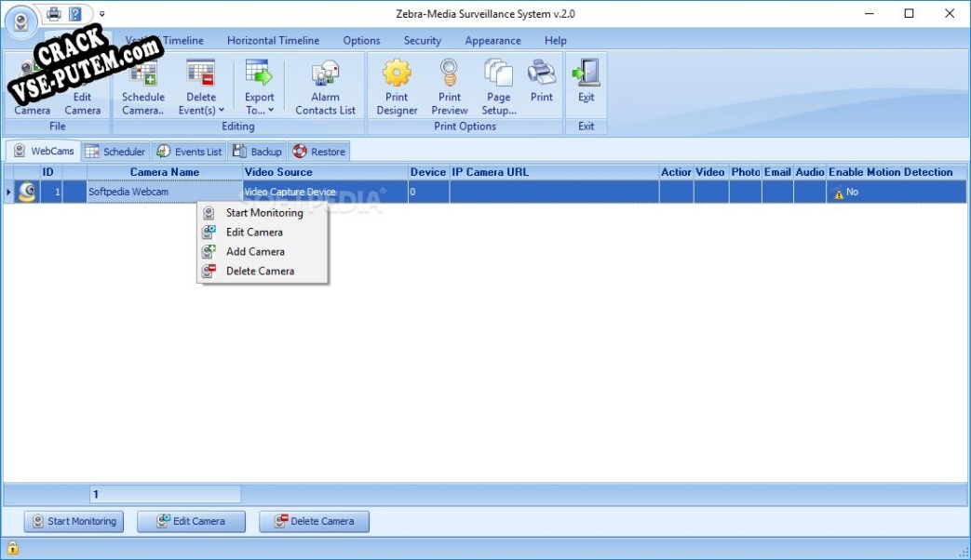Open the Horizontal Timeline tab
The image size is (971, 560).
click(273, 40)
